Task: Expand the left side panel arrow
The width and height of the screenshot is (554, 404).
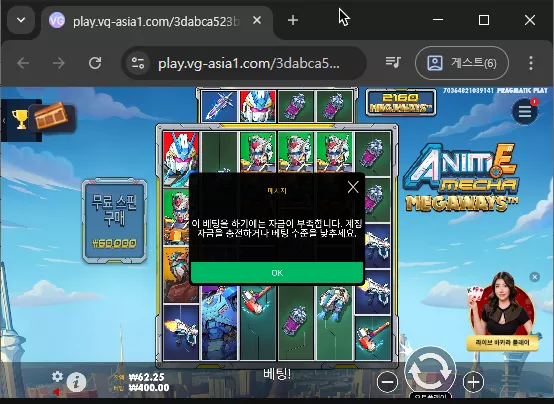Action: (4, 121)
